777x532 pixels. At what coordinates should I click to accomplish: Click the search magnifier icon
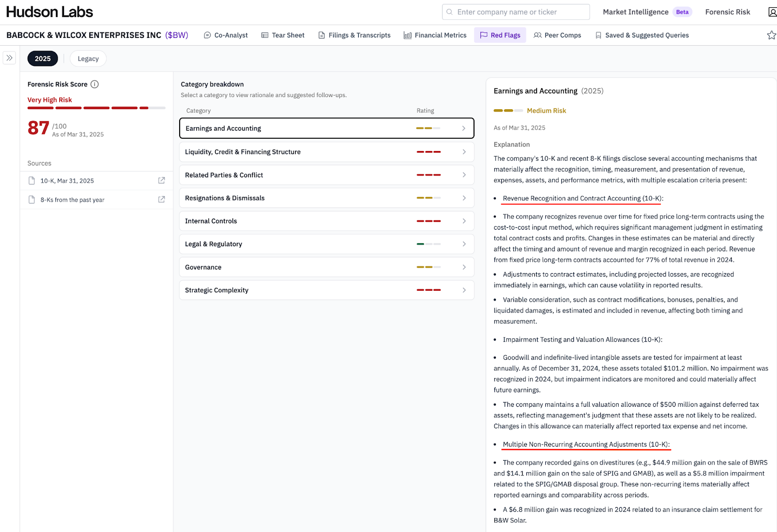[x=450, y=12]
